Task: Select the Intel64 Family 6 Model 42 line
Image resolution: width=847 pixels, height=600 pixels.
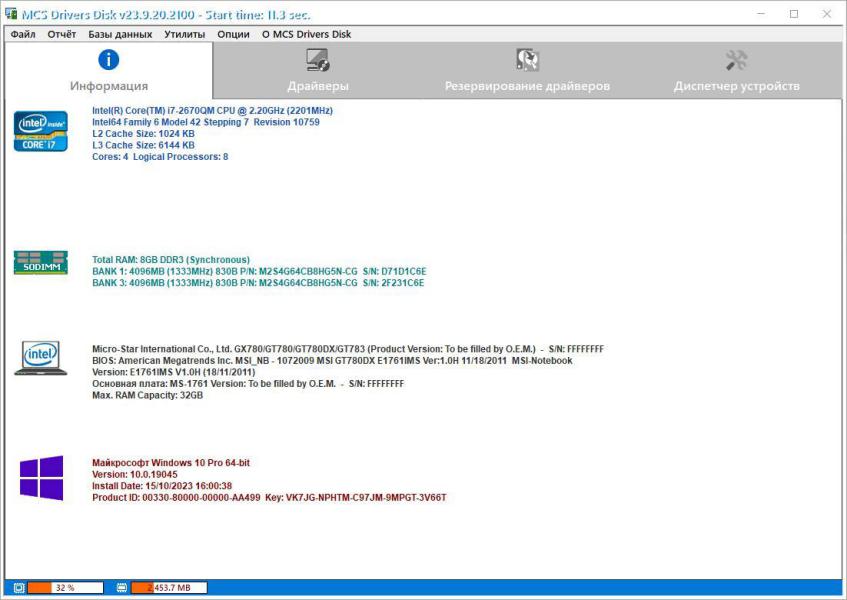Action: (206, 122)
